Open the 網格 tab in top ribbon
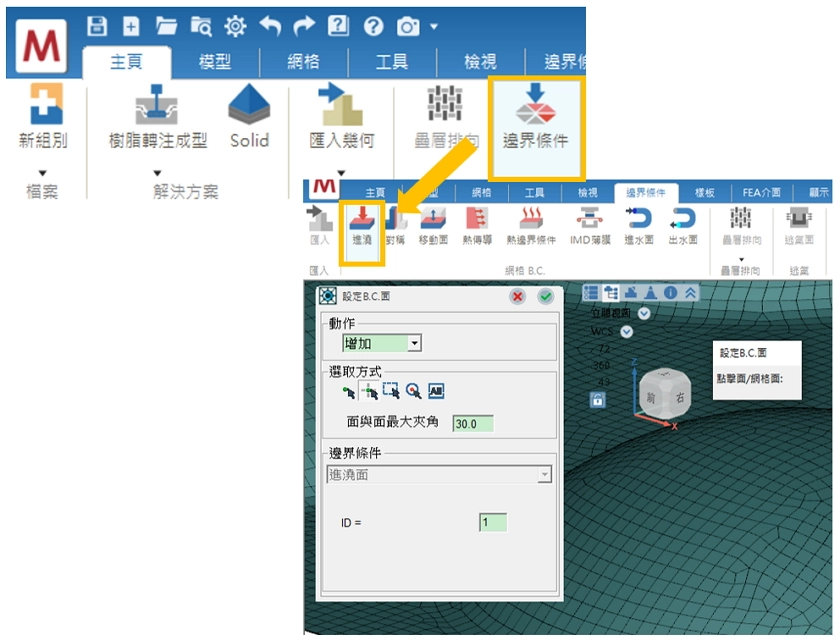Viewport: 840px width, 640px height. click(x=303, y=62)
